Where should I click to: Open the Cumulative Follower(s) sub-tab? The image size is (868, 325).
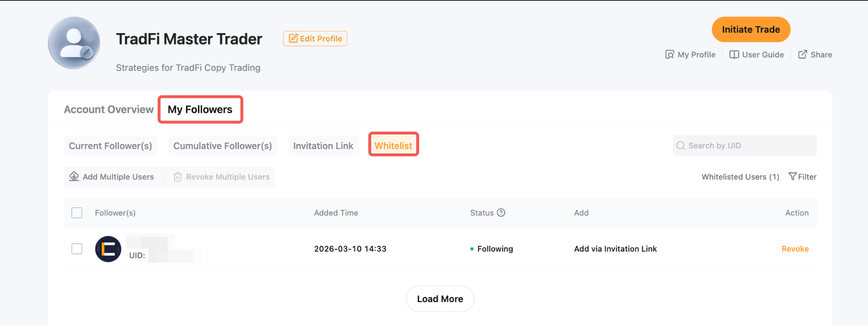(x=223, y=146)
